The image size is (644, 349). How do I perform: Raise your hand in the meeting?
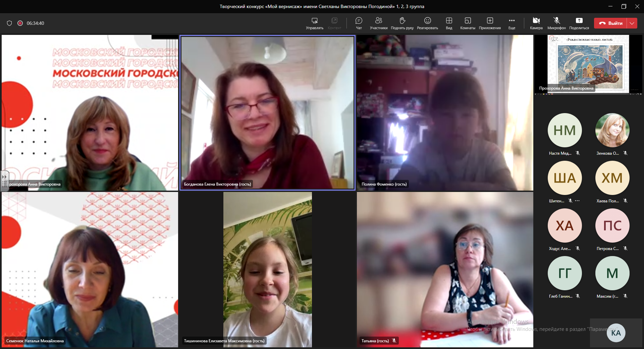click(x=402, y=23)
